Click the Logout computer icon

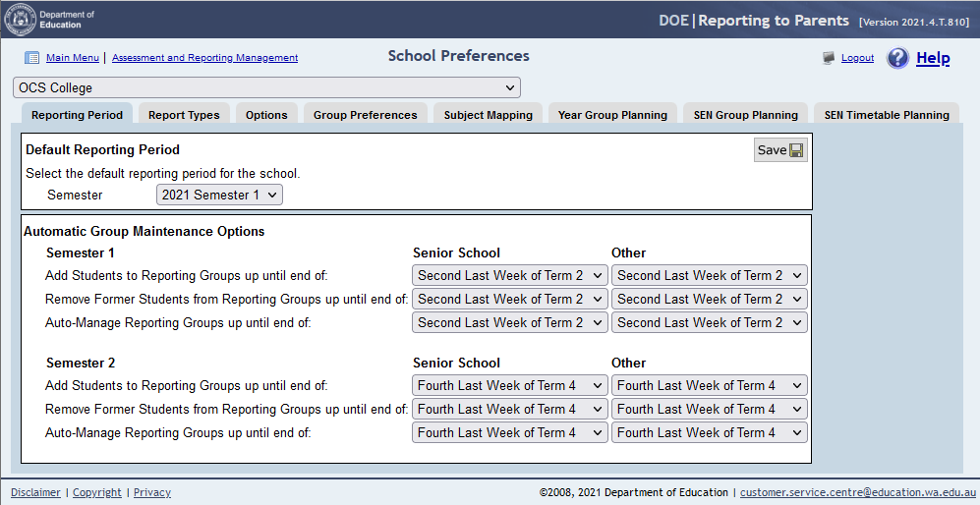(829, 58)
